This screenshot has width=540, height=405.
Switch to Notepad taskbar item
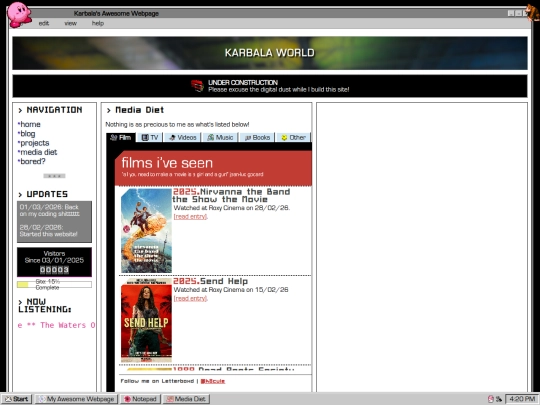pos(140,399)
